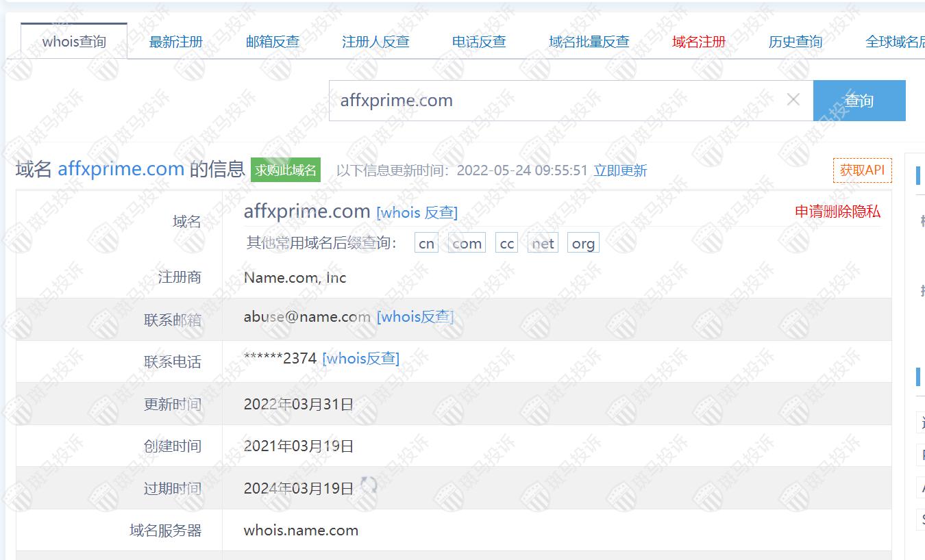The width and height of the screenshot is (925, 560).
Task: Open the 历史查询 tab
Action: coord(795,42)
